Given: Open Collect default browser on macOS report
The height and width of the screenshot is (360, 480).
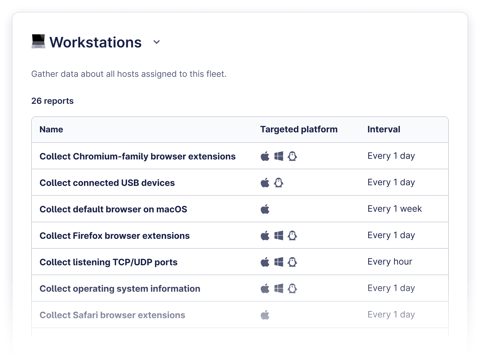Looking at the screenshot, I should pyautogui.click(x=113, y=209).
